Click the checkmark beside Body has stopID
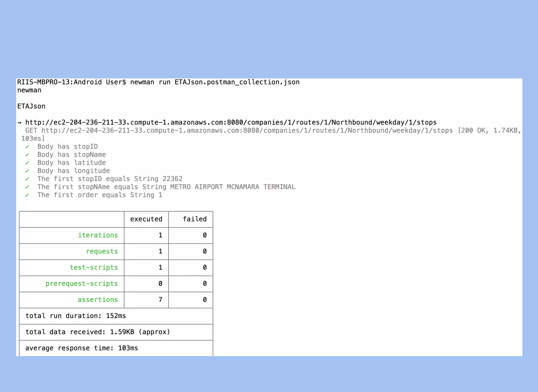This screenshot has height=392, width=538. (x=27, y=147)
